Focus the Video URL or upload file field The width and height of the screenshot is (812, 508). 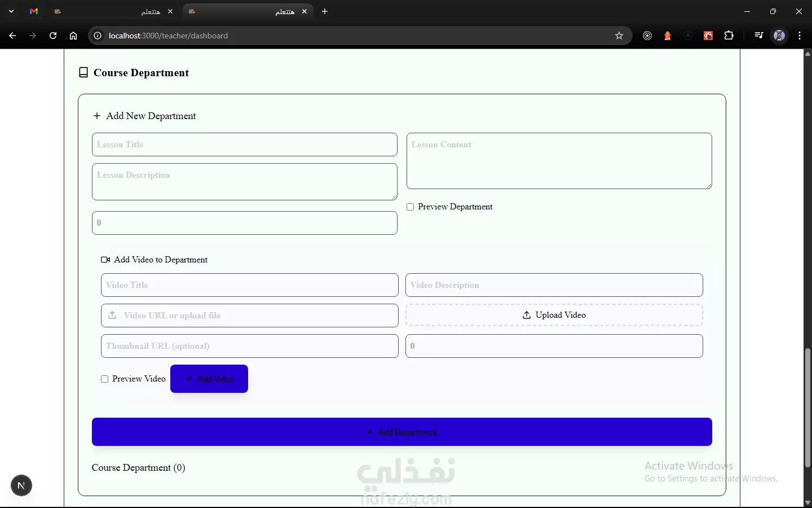[x=250, y=316]
